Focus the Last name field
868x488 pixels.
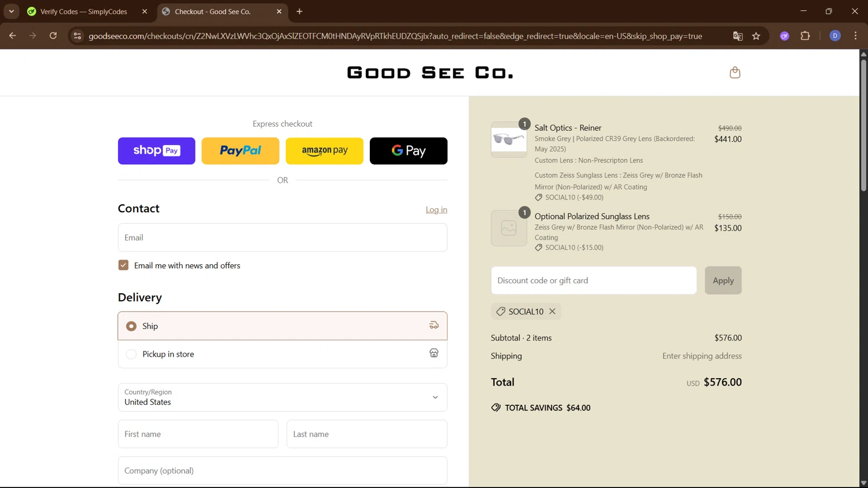(x=367, y=434)
